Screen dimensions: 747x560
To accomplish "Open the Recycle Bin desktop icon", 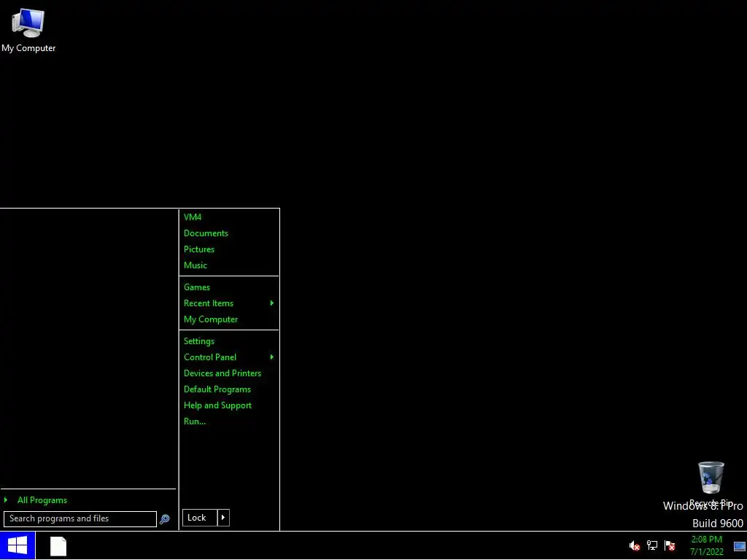I will pos(711,483).
